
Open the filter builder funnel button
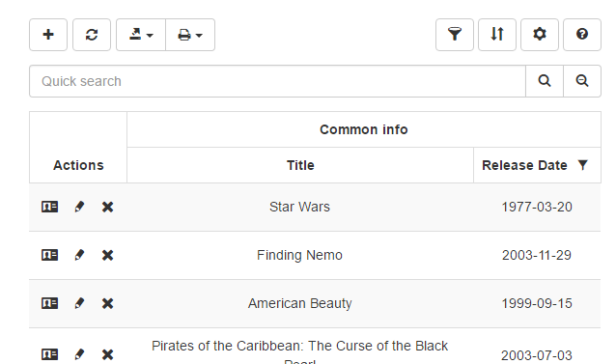point(455,35)
